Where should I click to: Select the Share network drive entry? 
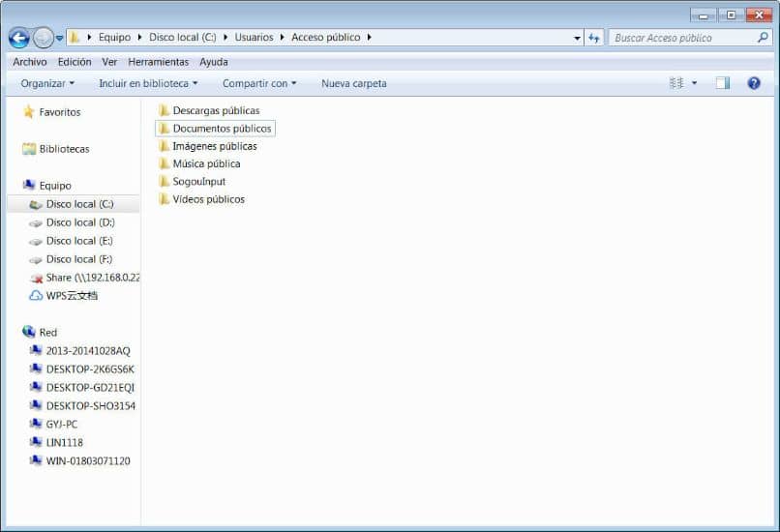click(x=84, y=278)
